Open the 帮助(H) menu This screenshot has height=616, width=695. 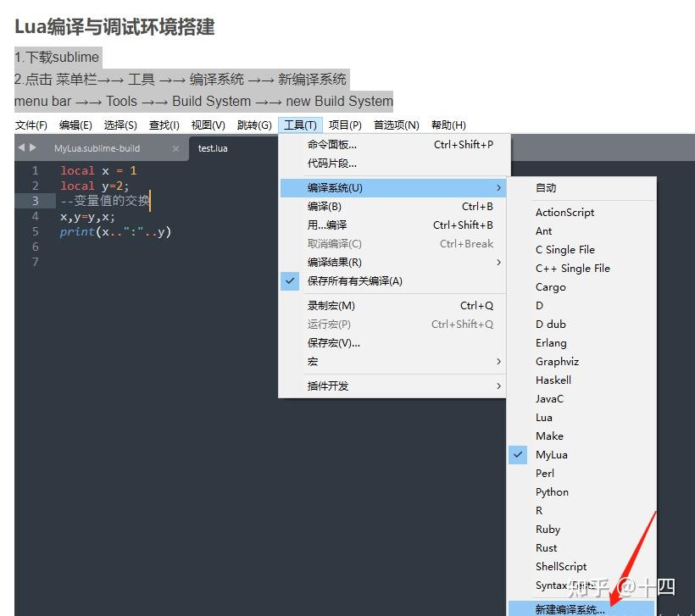[448, 125]
